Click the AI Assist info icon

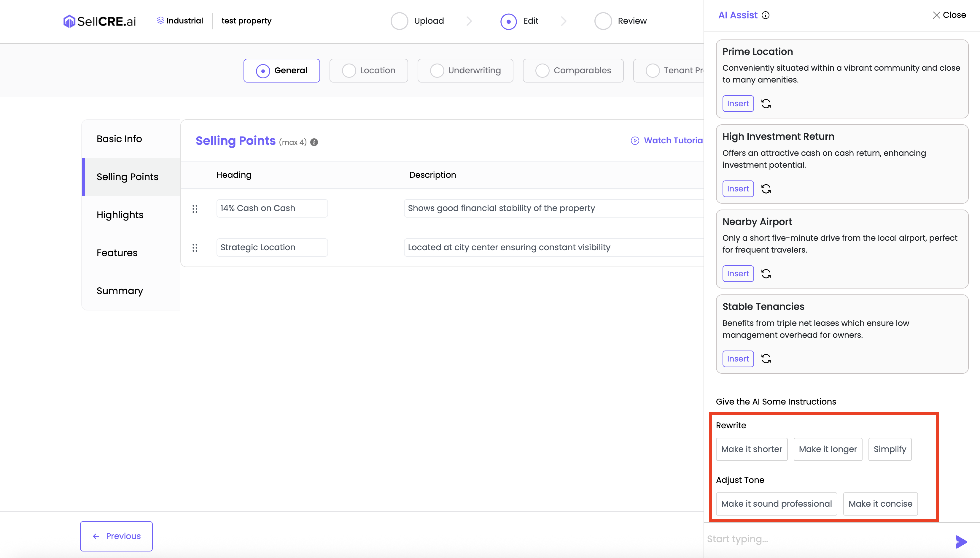pyautogui.click(x=766, y=15)
